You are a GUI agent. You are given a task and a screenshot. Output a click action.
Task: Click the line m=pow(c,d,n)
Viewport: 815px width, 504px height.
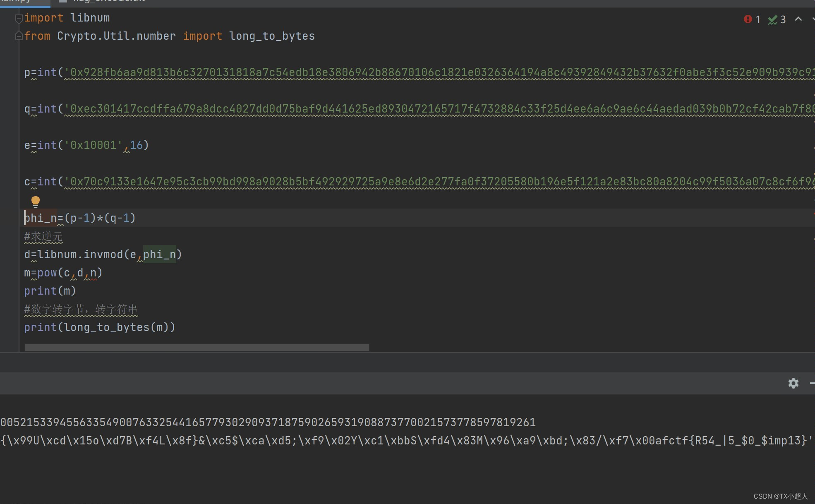coord(63,273)
